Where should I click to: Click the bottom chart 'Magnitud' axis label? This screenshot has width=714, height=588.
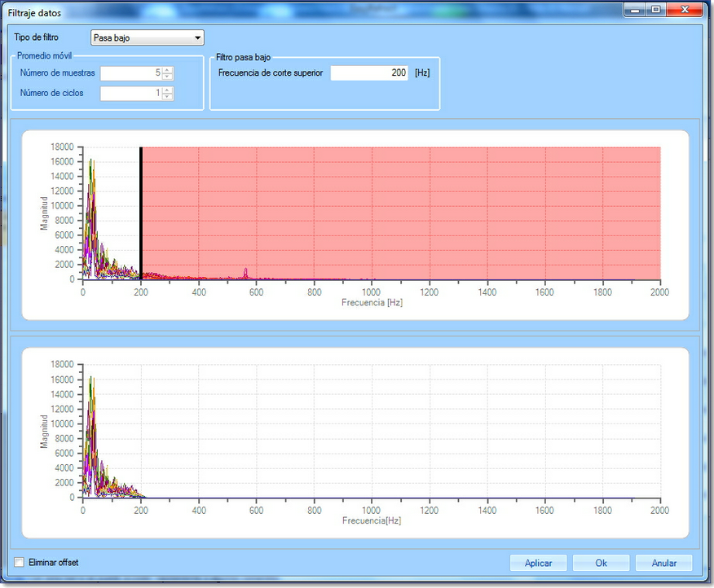(44, 432)
